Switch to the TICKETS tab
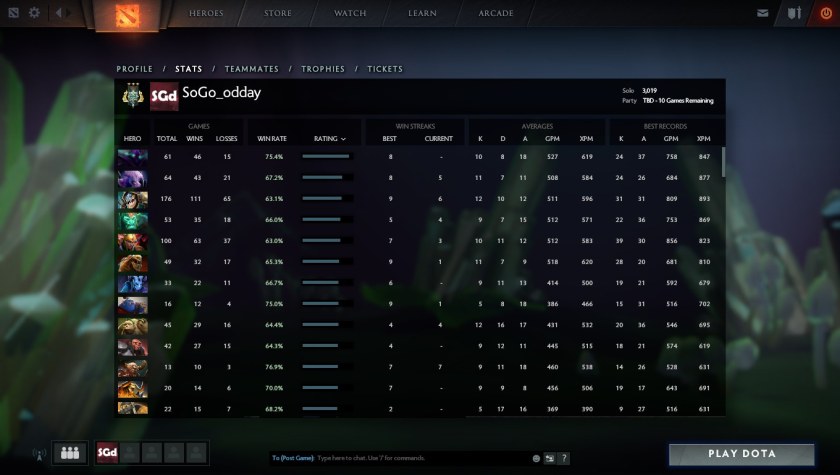The width and height of the screenshot is (840, 475). point(385,69)
